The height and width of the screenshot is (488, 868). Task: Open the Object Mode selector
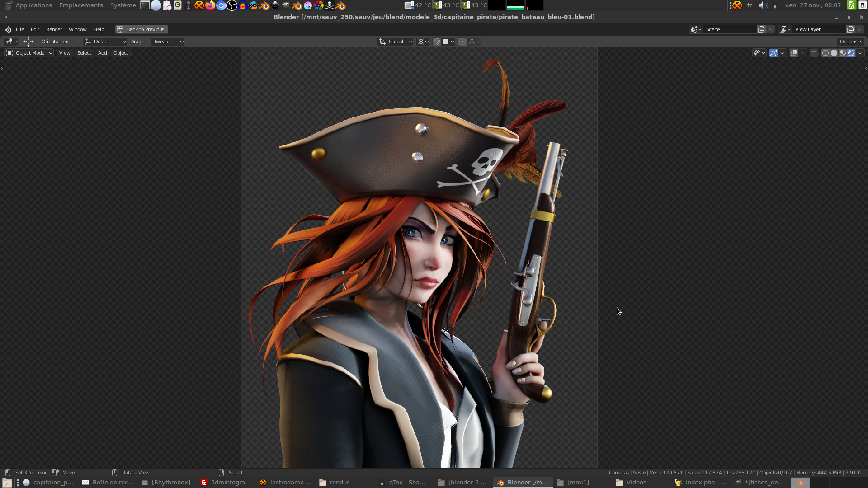(29, 53)
